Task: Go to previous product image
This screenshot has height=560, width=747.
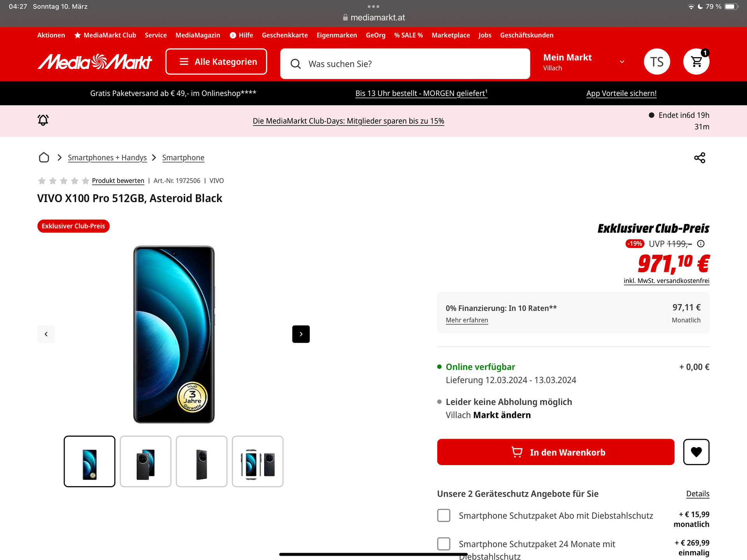Action: (x=46, y=334)
